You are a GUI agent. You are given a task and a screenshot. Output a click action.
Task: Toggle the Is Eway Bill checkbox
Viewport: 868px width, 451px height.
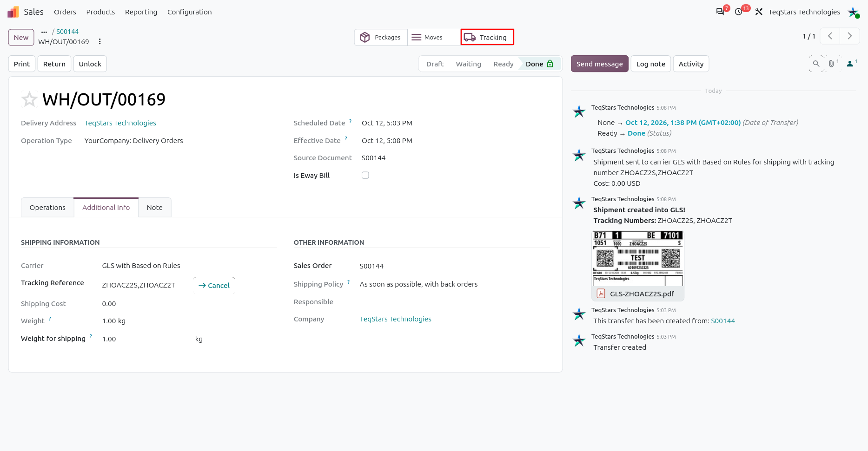(365, 175)
